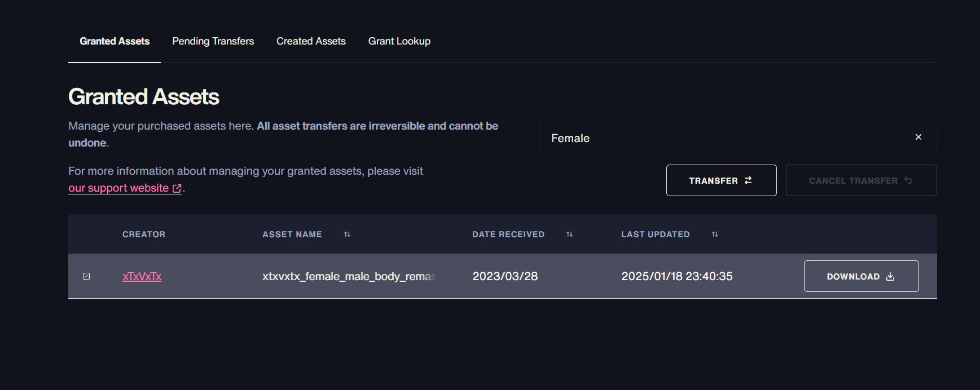
Task: Visit our support website link
Action: tap(118, 188)
